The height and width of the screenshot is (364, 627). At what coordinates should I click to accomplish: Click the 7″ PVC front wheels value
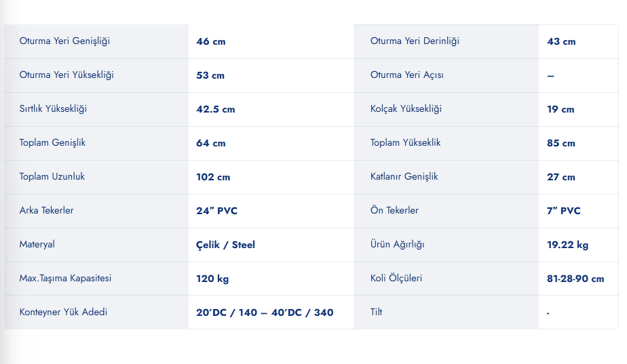click(x=563, y=211)
